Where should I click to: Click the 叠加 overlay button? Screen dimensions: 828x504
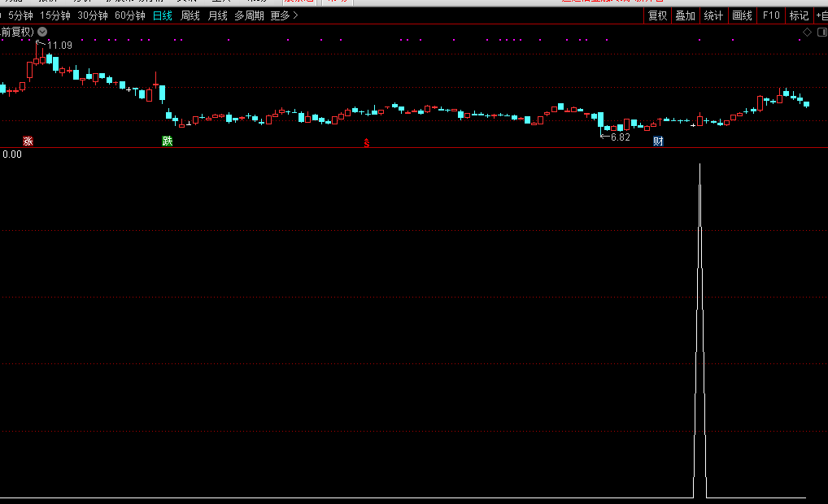[685, 15]
